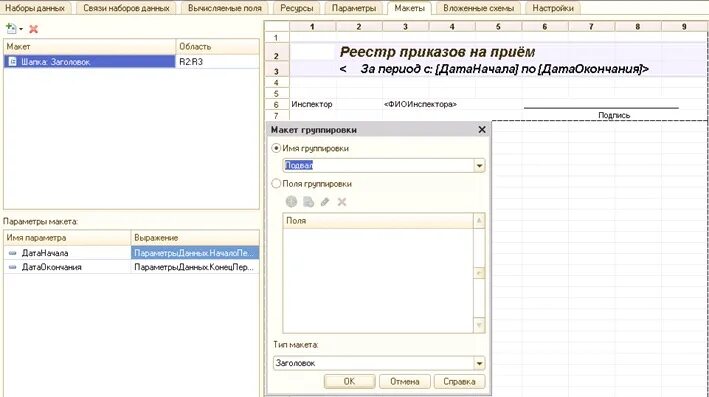Click the Справка button
The width and height of the screenshot is (709, 397).
coord(459,382)
